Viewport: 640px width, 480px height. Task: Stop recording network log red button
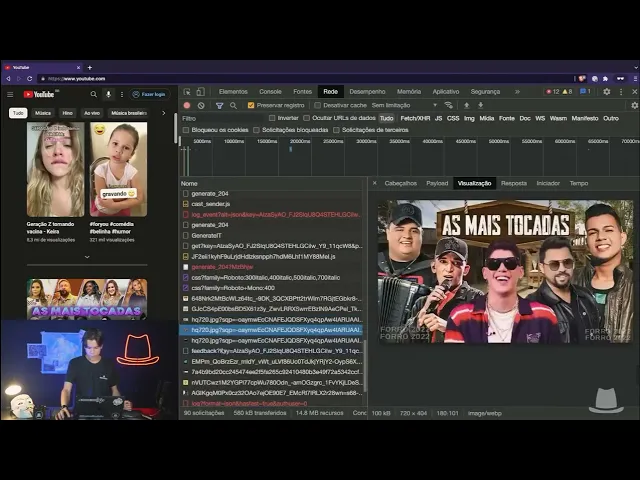point(187,105)
